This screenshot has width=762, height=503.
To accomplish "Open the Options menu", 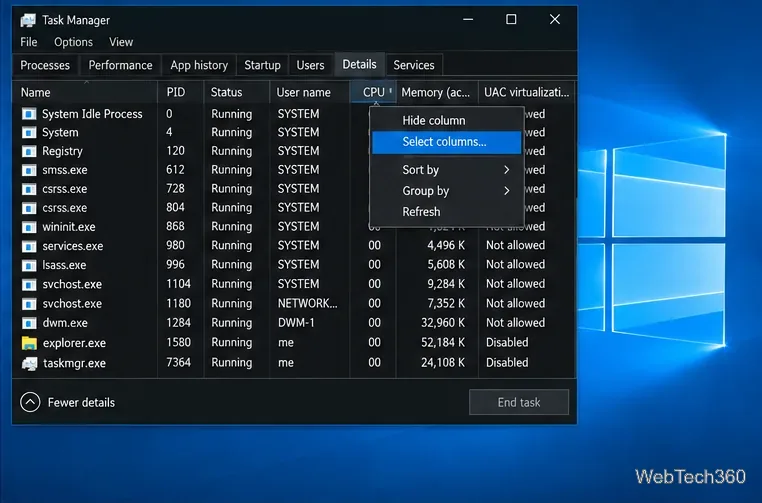I will [73, 42].
